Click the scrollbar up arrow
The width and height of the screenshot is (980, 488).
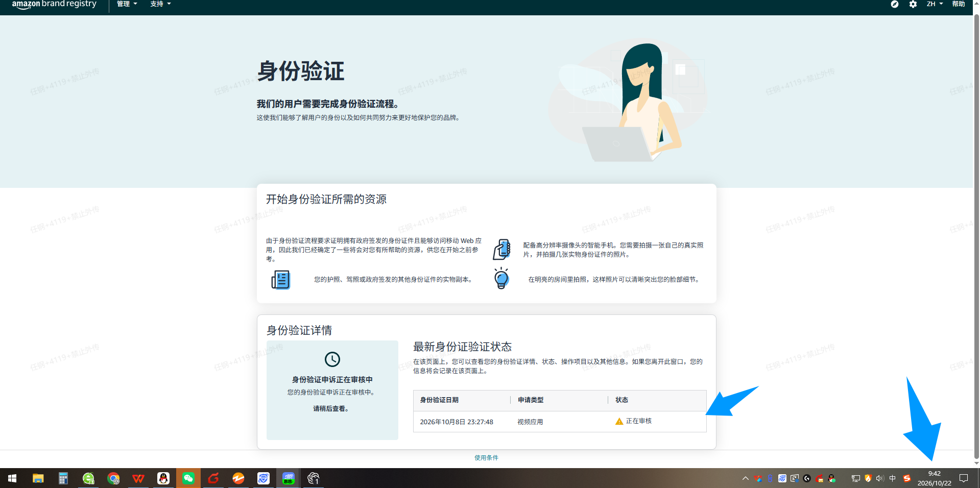pyautogui.click(x=976, y=3)
